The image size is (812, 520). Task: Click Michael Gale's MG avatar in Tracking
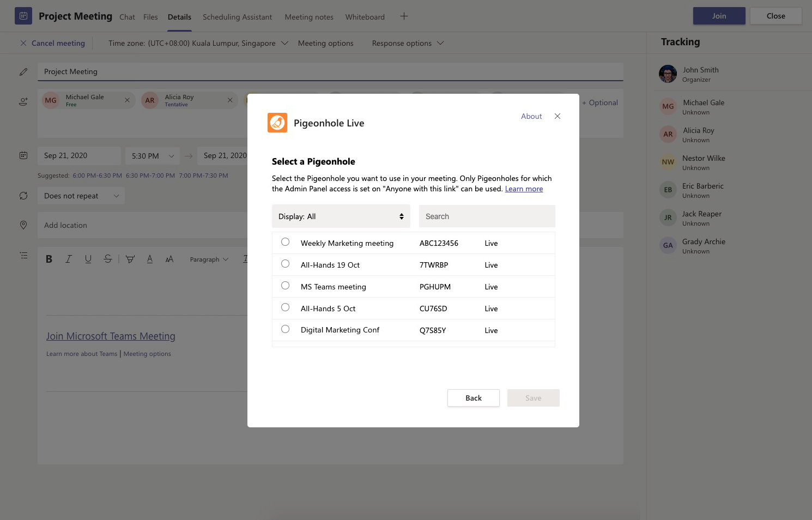[668, 106]
